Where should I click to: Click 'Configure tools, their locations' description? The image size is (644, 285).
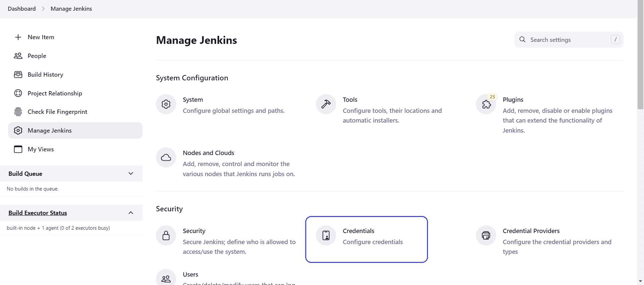(x=392, y=116)
